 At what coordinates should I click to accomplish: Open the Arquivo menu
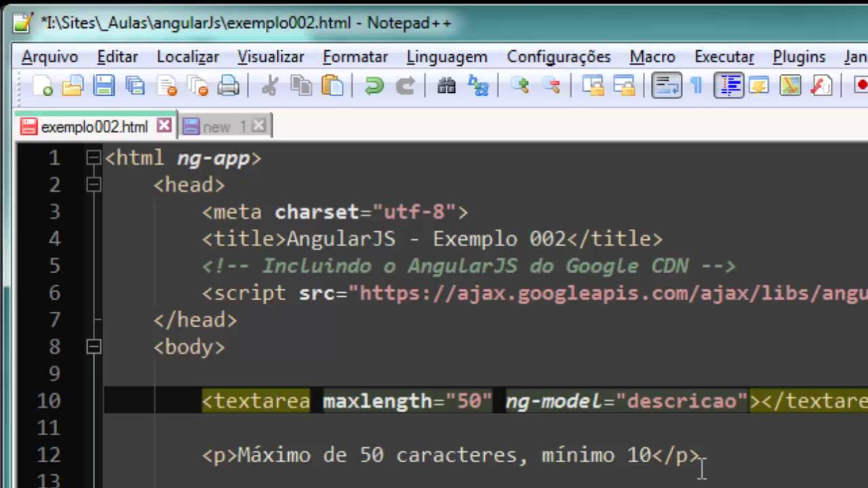[x=50, y=57]
